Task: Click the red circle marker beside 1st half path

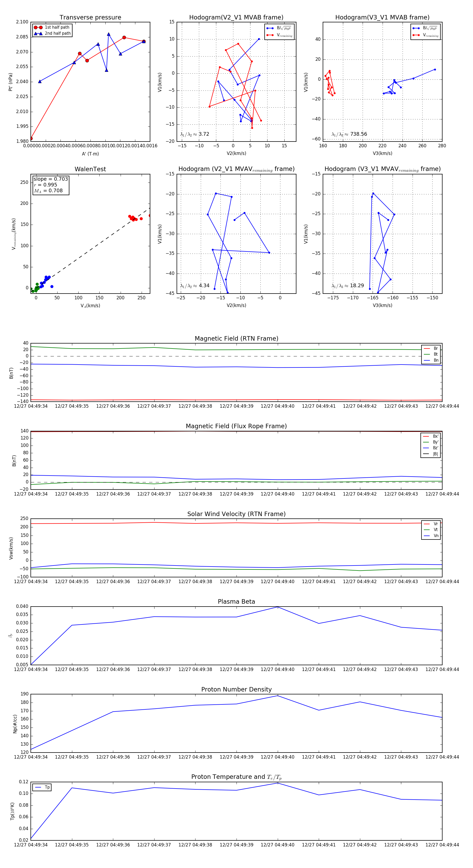Action: 38,27
